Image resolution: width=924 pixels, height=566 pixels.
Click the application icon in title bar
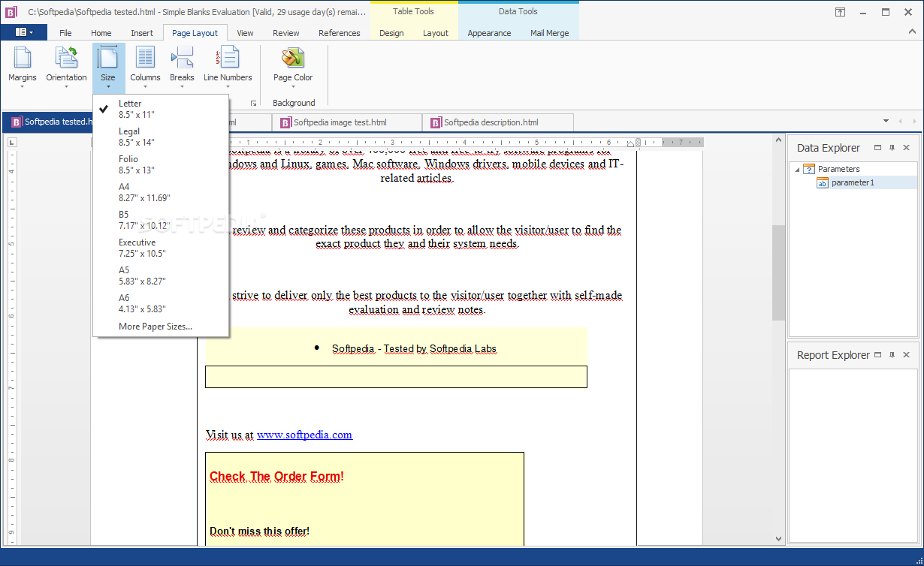click(x=11, y=12)
